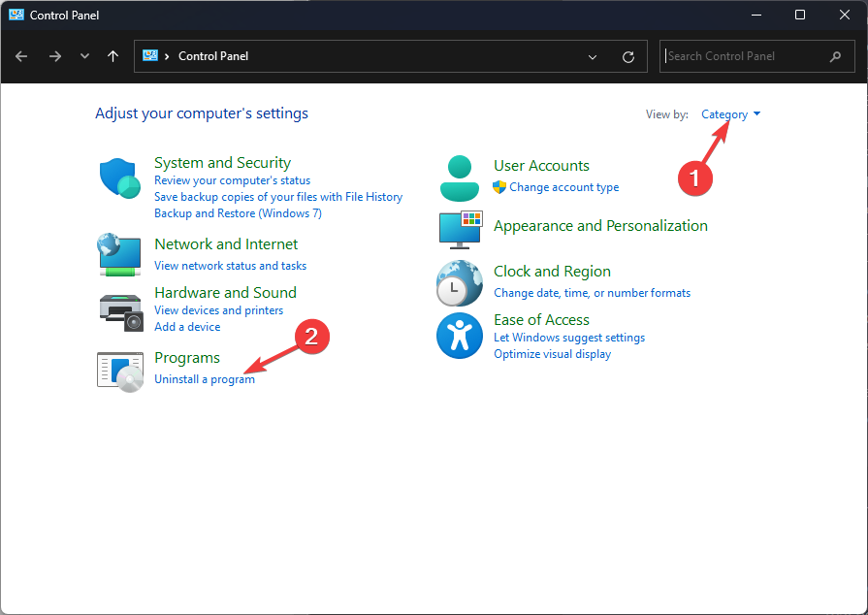Open Hardware and Sound category

225,292
